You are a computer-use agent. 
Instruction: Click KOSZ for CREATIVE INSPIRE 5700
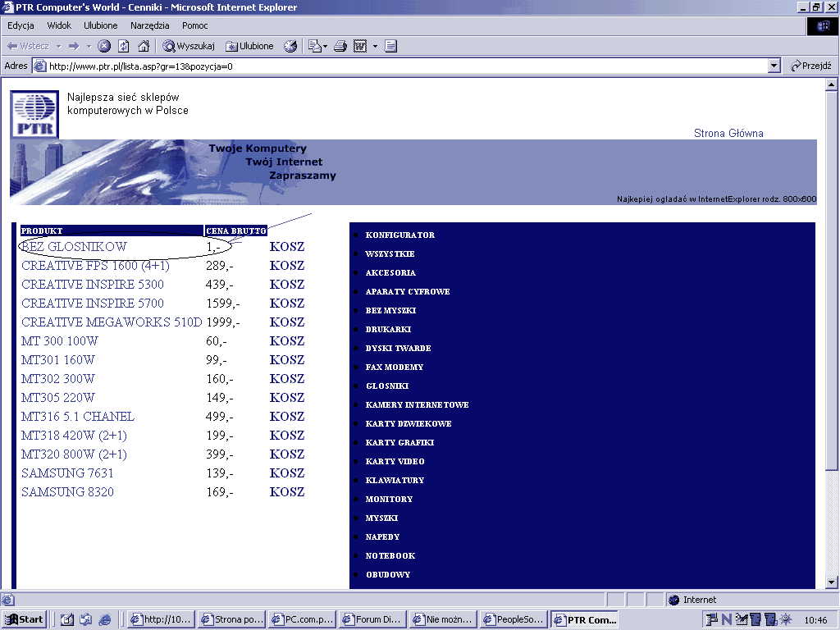[286, 304]
